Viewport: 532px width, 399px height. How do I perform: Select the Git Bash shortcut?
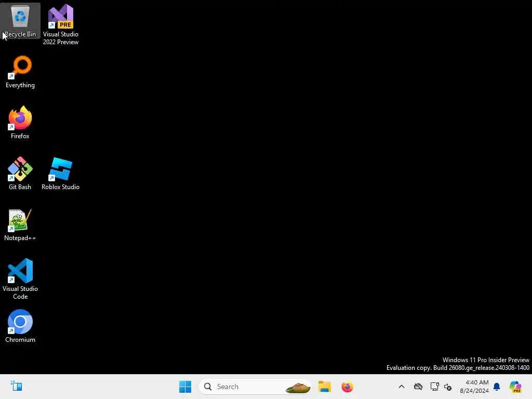tap(20, 174)
